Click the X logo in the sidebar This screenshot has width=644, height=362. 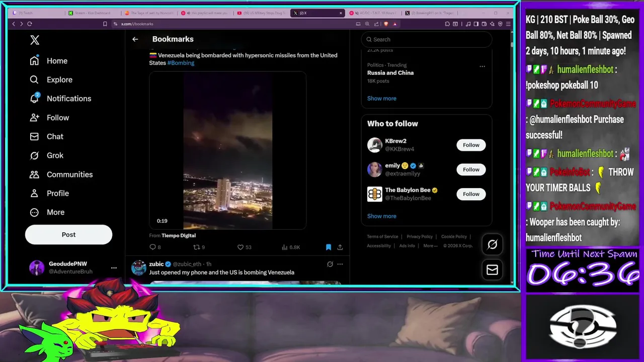34,40
